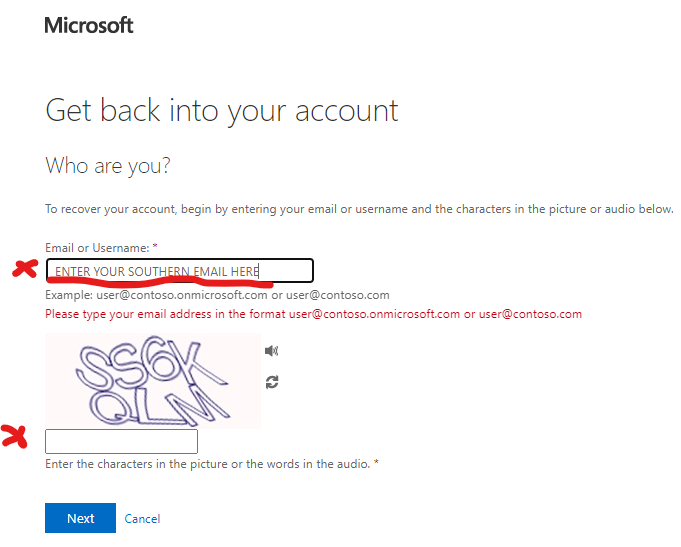Click the 'Get back into your account' heading
This screenshot has width=681, height=547.
click(x=222, y=110)
